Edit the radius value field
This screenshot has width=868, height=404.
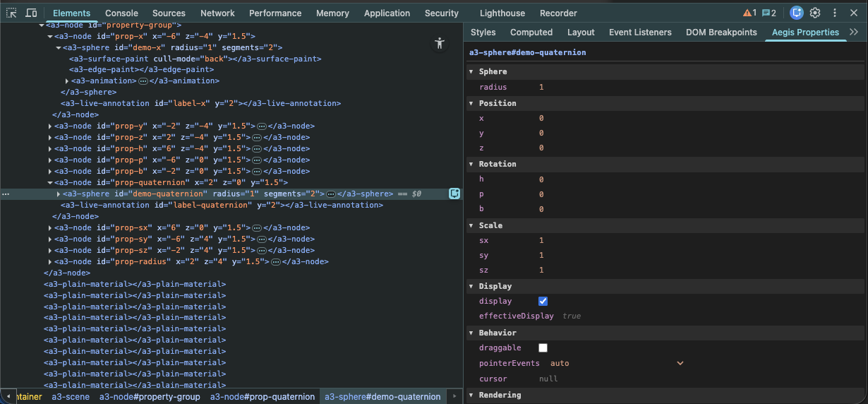pyautogui.click(x=541, y=87)
